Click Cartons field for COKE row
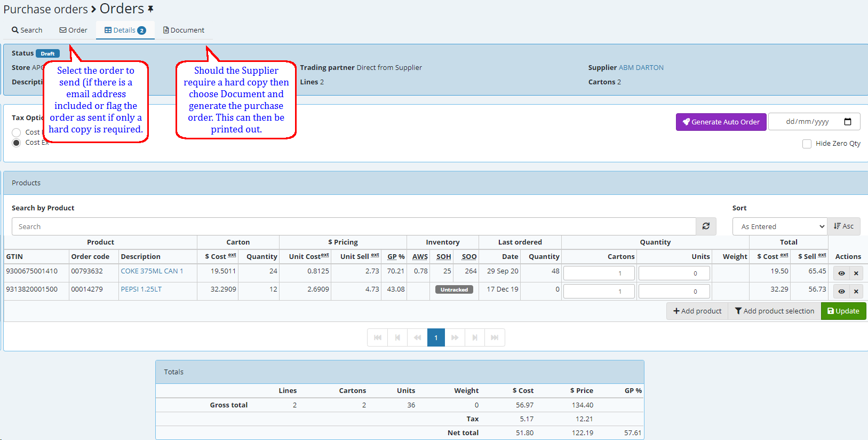Image resolution: width=868 pixels, height=440 pixels. [x=599, y=273]
